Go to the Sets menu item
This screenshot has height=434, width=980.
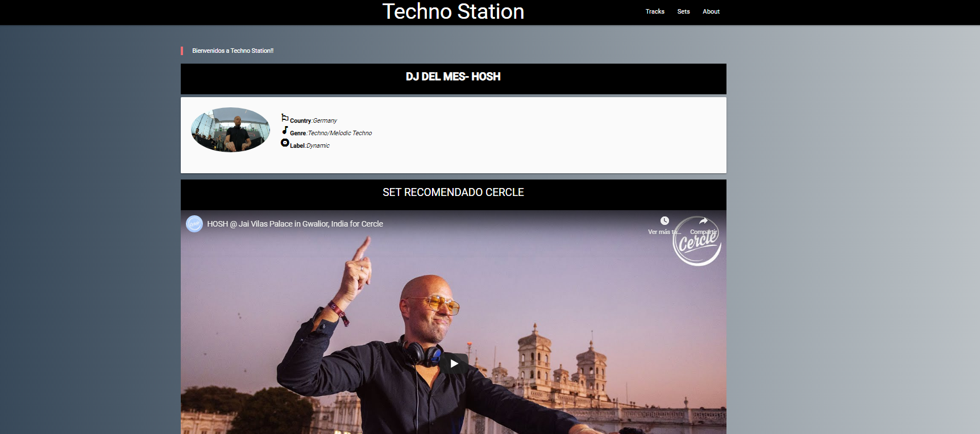(x=683, y=11)
